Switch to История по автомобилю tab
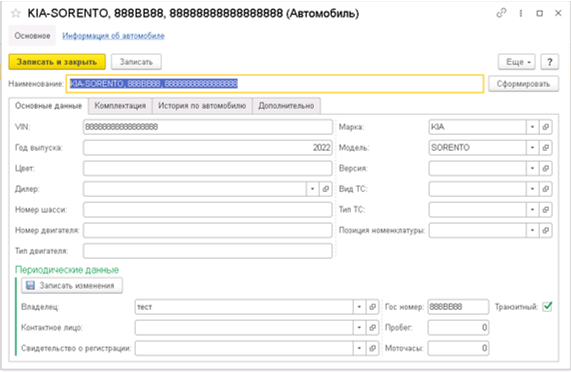Screen dimensions: 571x372 click(202, 106)
